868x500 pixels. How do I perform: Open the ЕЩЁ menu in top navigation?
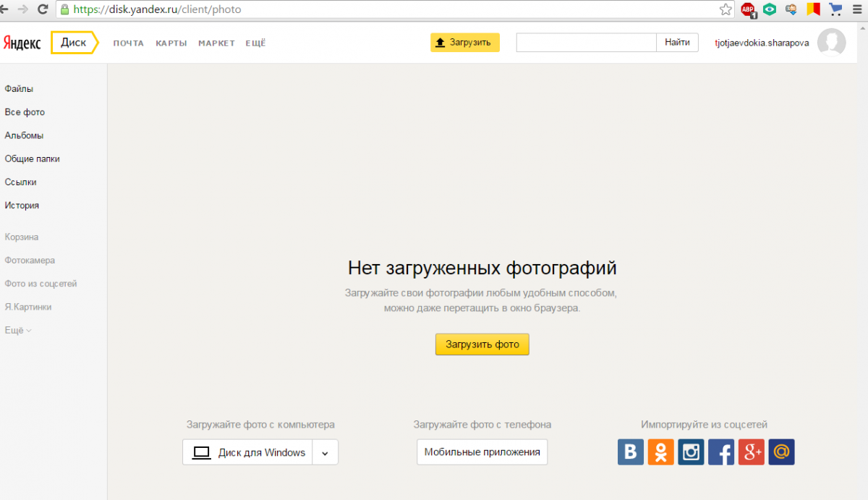(x=255, y=43)
